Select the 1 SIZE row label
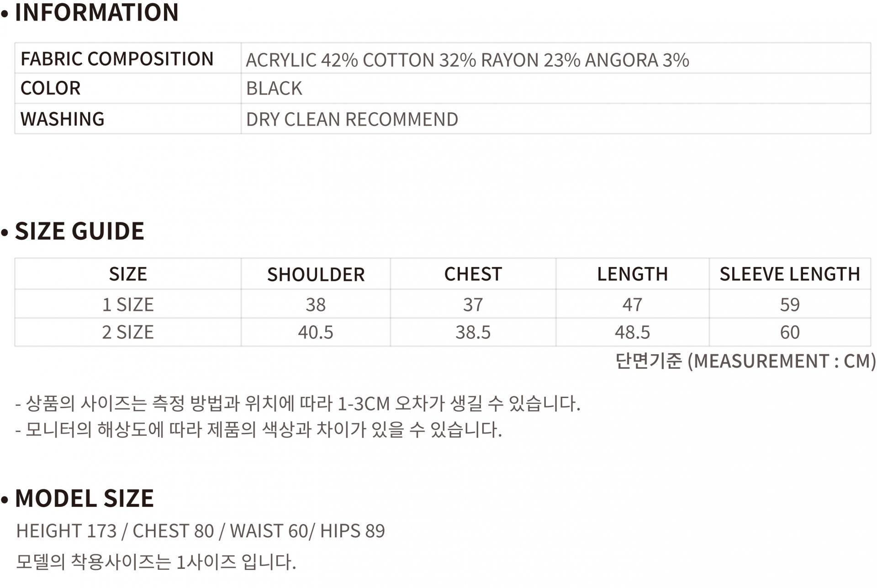The height and width of the screenshot is (588, 877). (128, 304)
